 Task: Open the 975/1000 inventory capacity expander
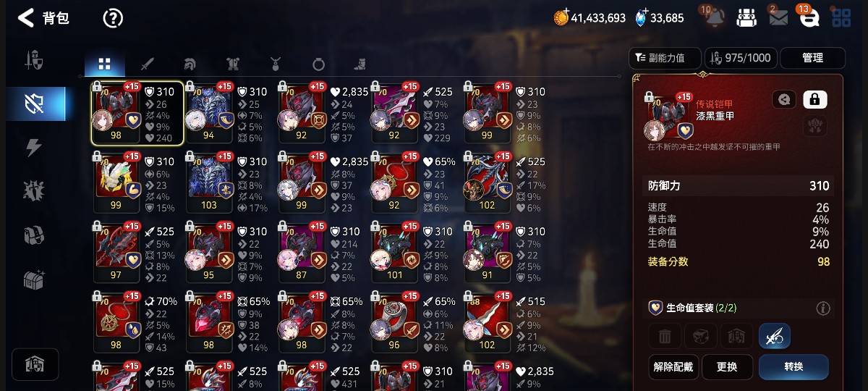[x=741, y=58]
